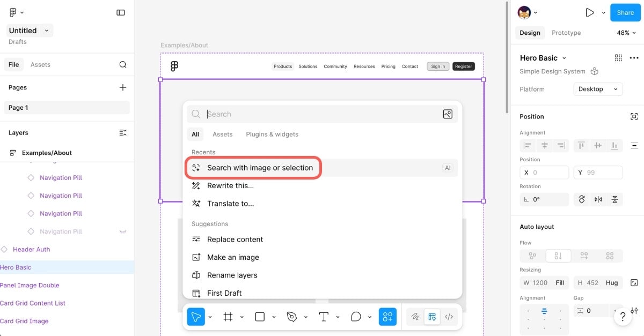Toggle clip content resizing icon

[634, 282]
